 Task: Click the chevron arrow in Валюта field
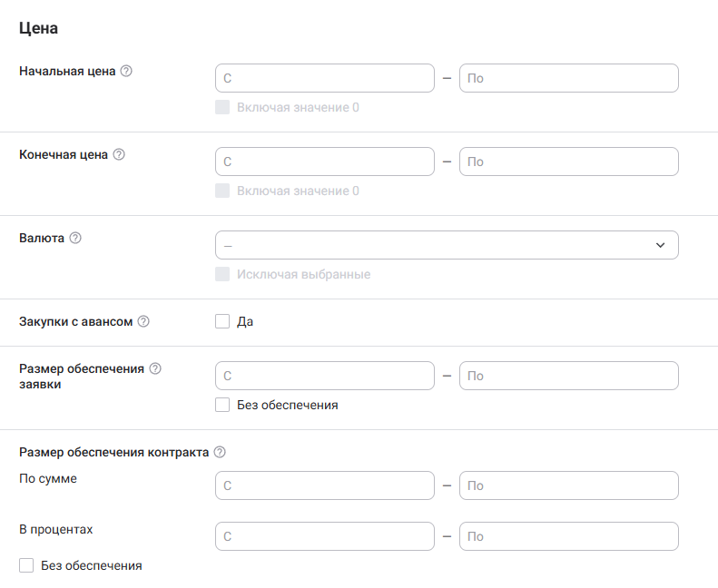661,245
